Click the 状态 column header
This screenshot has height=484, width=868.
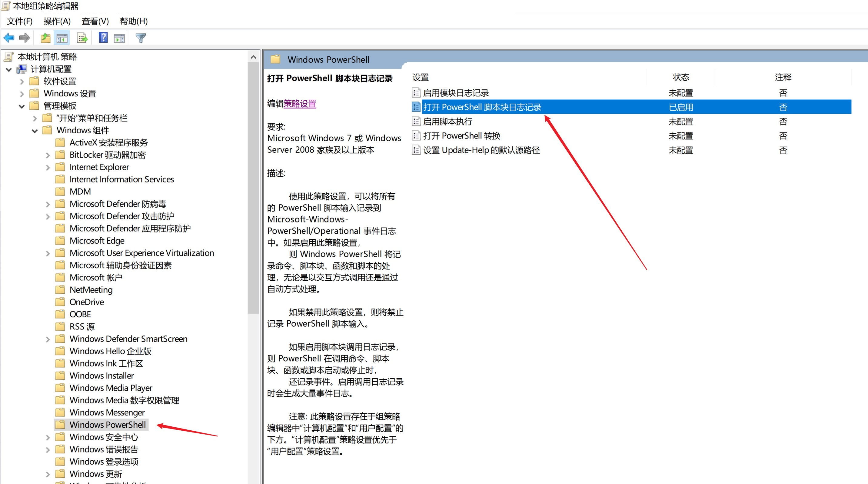pyautogui.click(x=680, y=77)
